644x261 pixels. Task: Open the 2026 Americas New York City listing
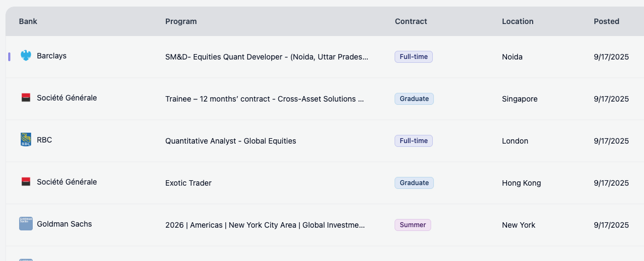265,225
